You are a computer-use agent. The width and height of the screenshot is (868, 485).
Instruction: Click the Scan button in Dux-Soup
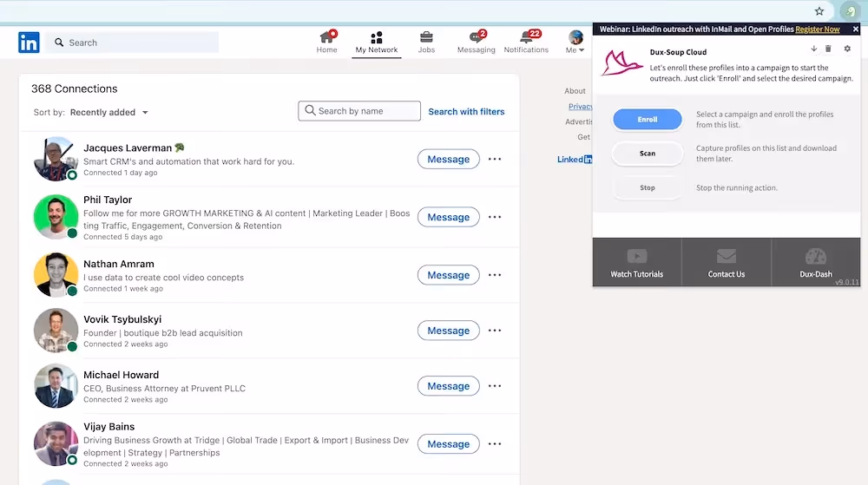coord(648,154)
